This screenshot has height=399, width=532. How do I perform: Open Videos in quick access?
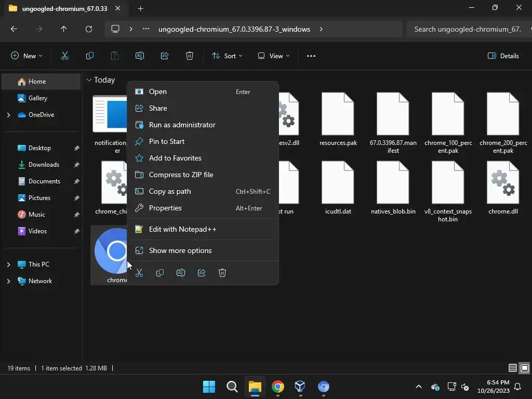click(x=41, y=231)
